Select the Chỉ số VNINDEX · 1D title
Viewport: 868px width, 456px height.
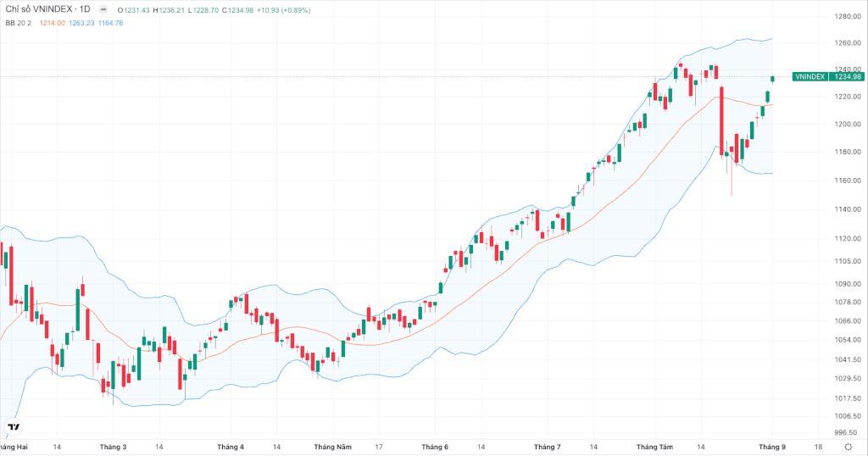(47, 9)
